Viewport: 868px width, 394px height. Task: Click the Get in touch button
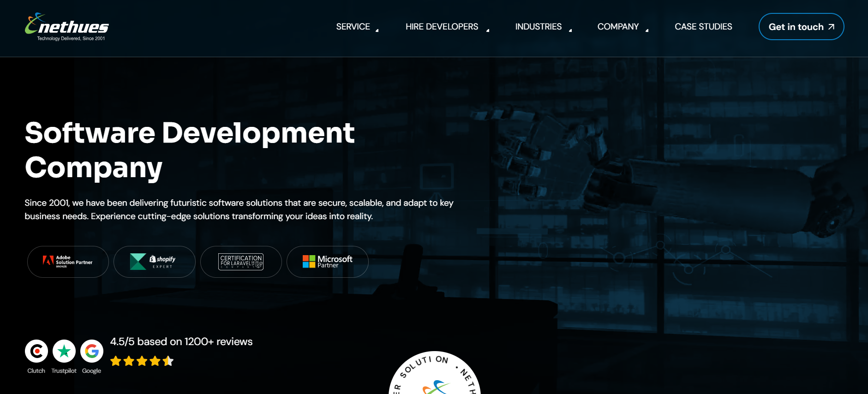point(802,27)
